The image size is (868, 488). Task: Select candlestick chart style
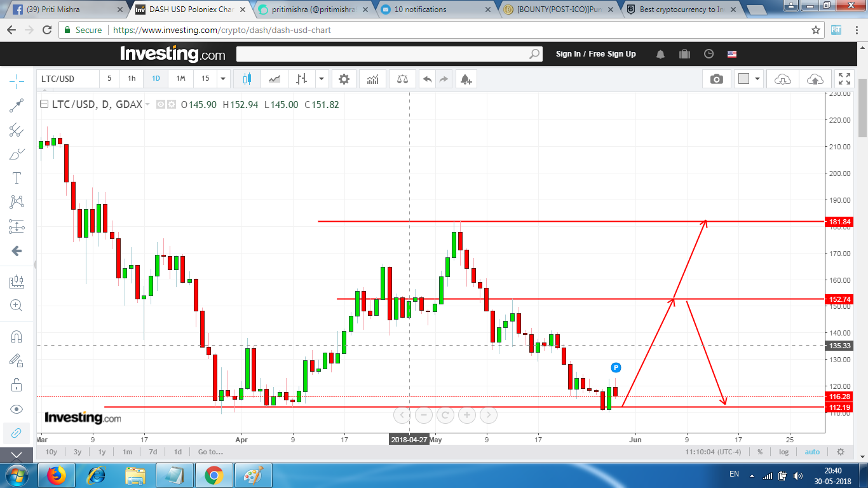pos(247,79)
